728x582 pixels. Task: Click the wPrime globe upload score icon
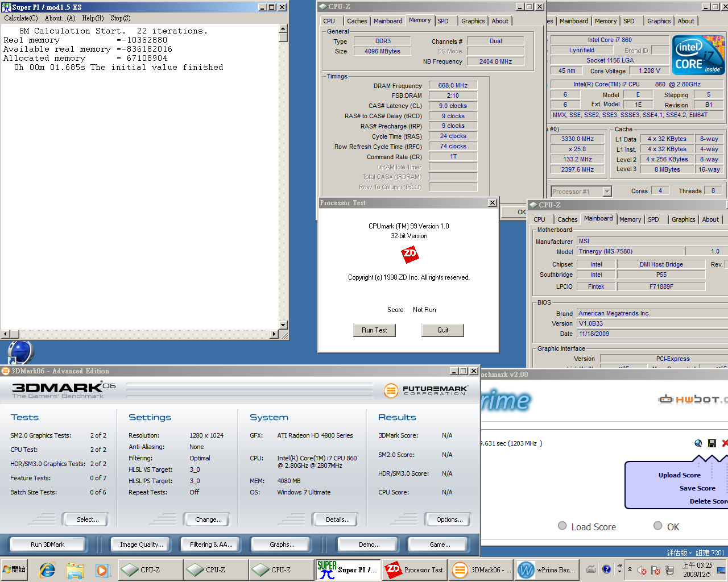(698, 443)
